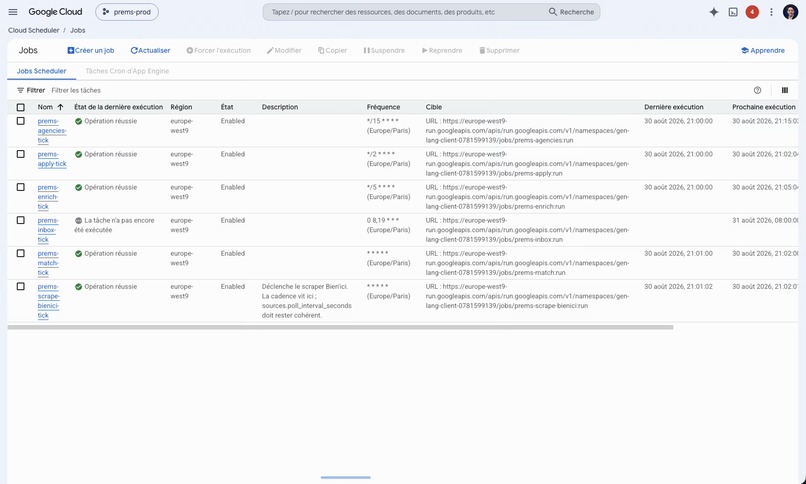Open Gemini sparkle assistant icon
Image resolution: width=806 pixels, height=484 pixels.
(713, 12)
